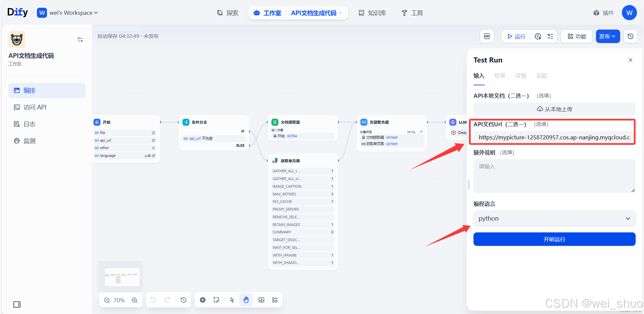The width and height of the screenshot is (644, 314).
Task: Click the language variable in start node
Action: click(125, 155)
